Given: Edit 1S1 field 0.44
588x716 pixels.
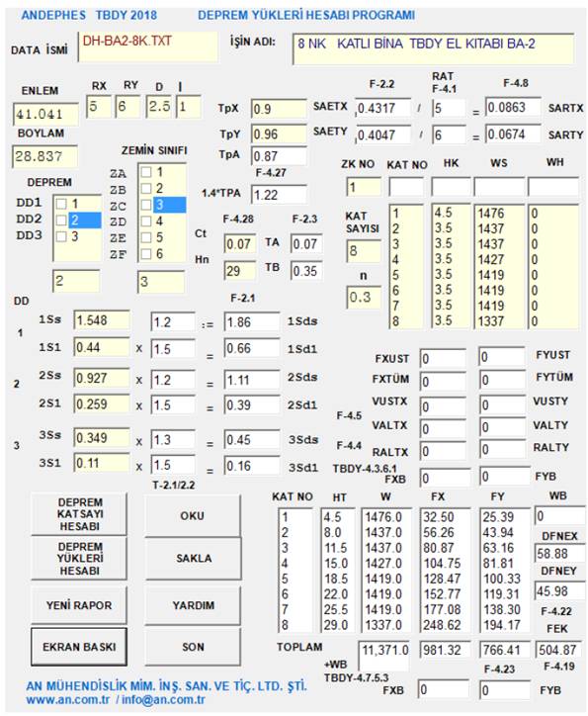Looking at the screenshot, I should pyautogui.click(x=102, y=347).
